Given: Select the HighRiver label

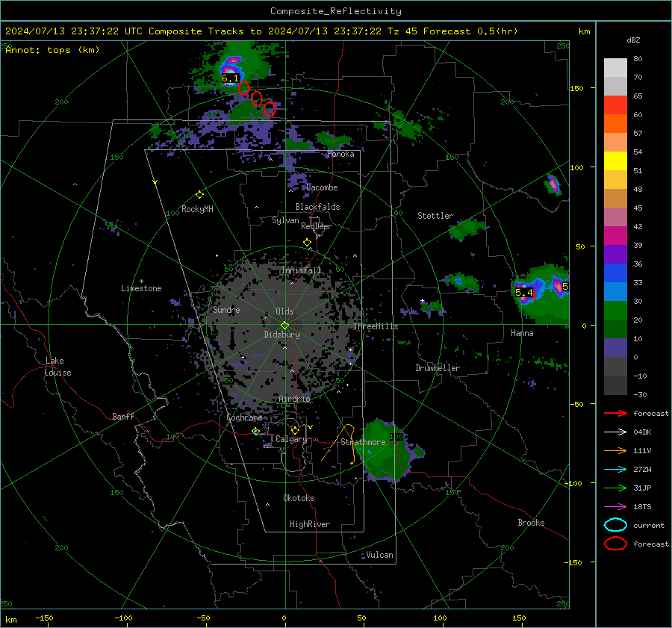Looking at the screenshot, I should (x=309, y=524).
